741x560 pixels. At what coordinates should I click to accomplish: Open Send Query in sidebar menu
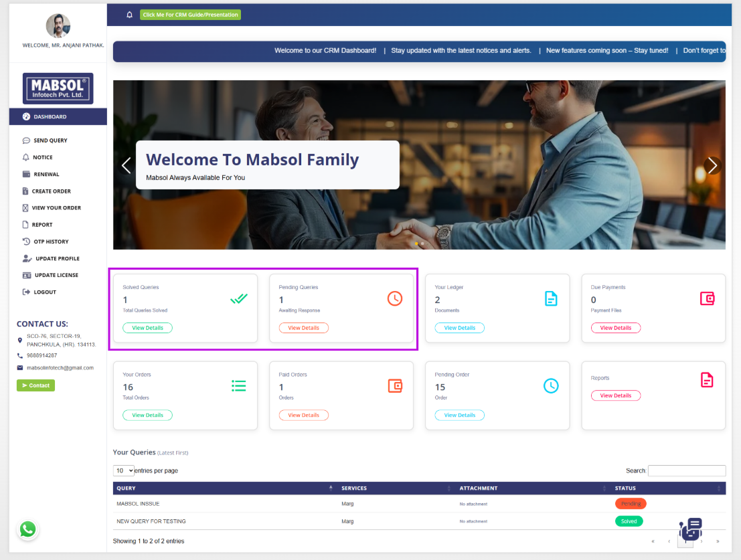click(50, 141)
